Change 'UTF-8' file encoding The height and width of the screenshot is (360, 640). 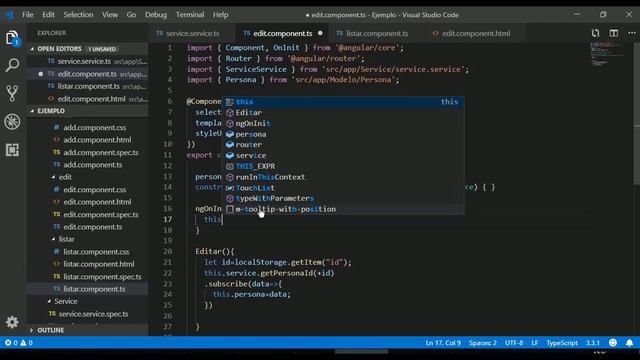pyautogui.click(x=514, y=342)
